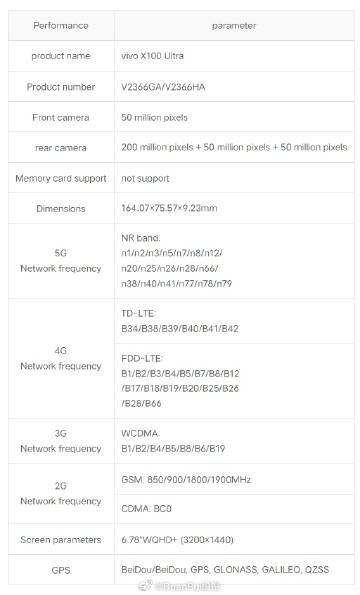Select the '50 million pixels' front camera value
Screen dimensions: 360x595
click(154, 118)
